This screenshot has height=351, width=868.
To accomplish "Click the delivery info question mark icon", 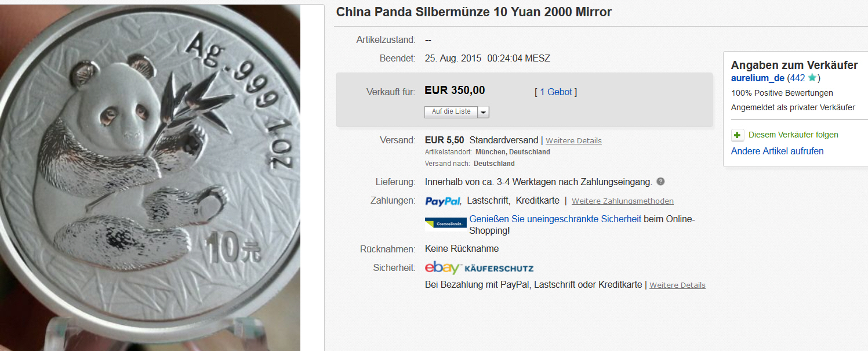I will 660,182.
